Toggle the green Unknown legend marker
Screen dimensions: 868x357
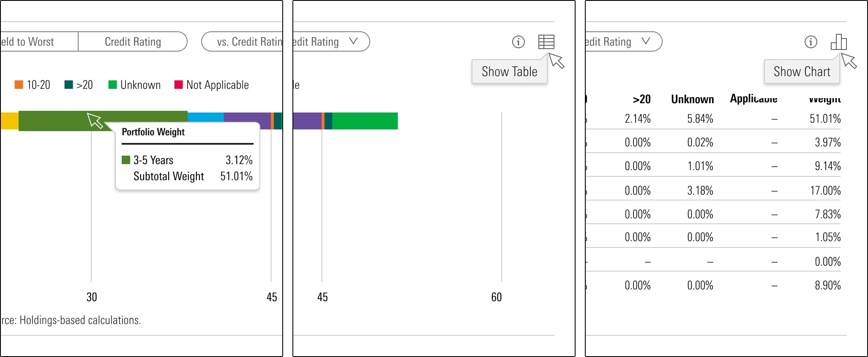(112, 85)
